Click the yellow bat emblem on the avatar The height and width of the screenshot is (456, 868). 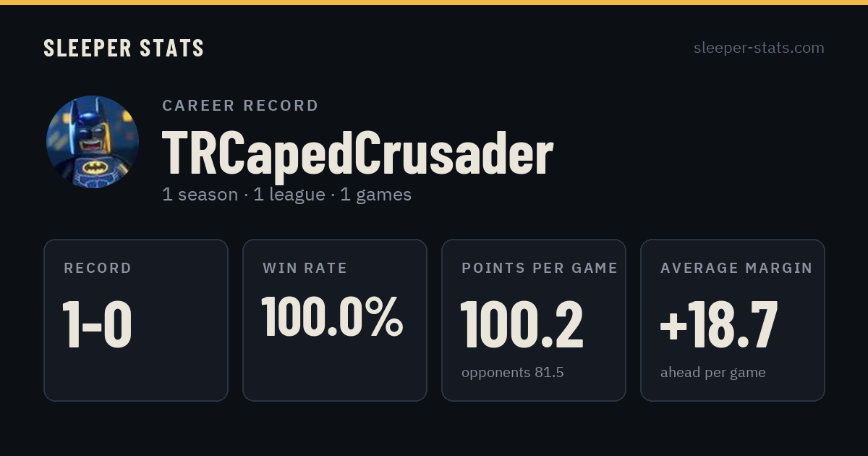coord(95,168)
